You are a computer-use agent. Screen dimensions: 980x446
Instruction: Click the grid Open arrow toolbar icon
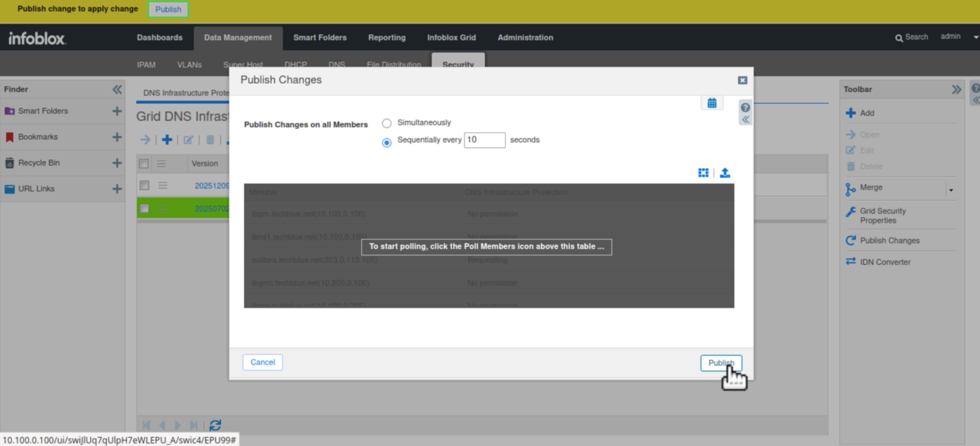(145, 140)
